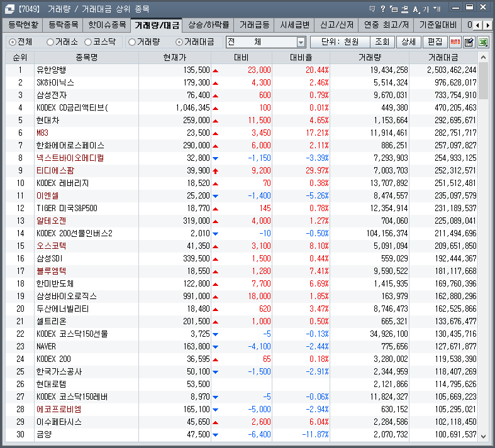
Task: Click the table scrollbar down arrow
Action: [x=483, y=436]
